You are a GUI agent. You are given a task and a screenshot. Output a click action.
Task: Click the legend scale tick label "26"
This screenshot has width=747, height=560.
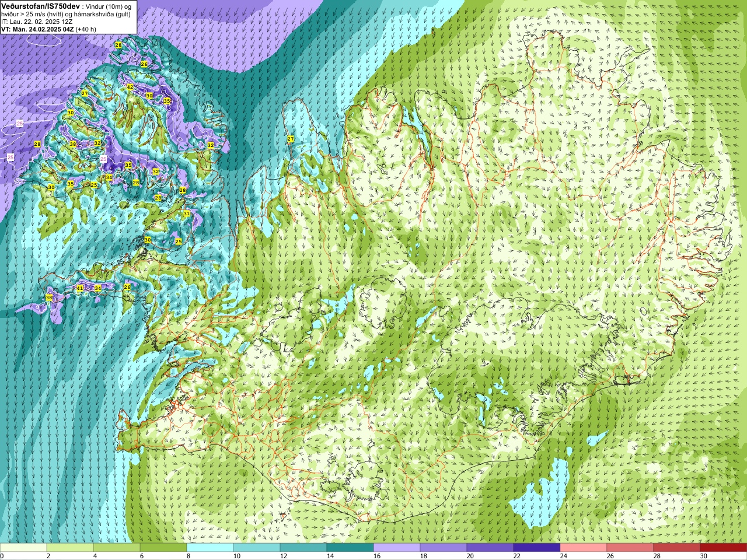tap(610, 556)
